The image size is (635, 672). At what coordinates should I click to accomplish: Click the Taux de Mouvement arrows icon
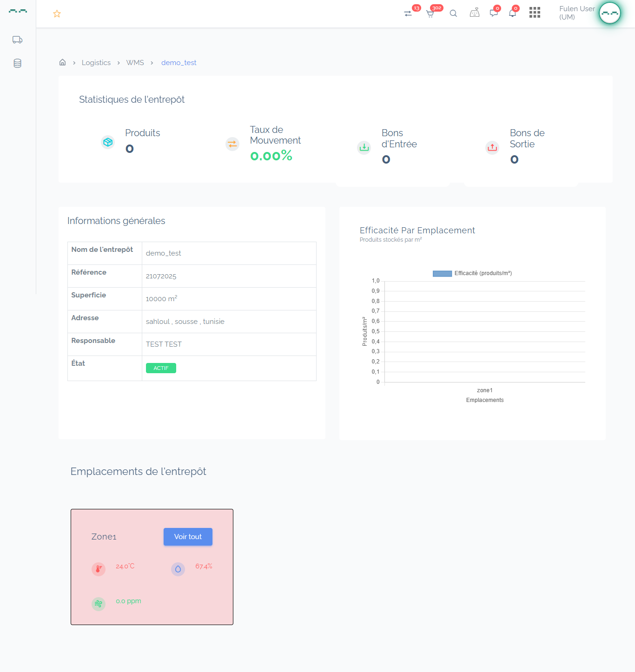[x=232, y=144]
